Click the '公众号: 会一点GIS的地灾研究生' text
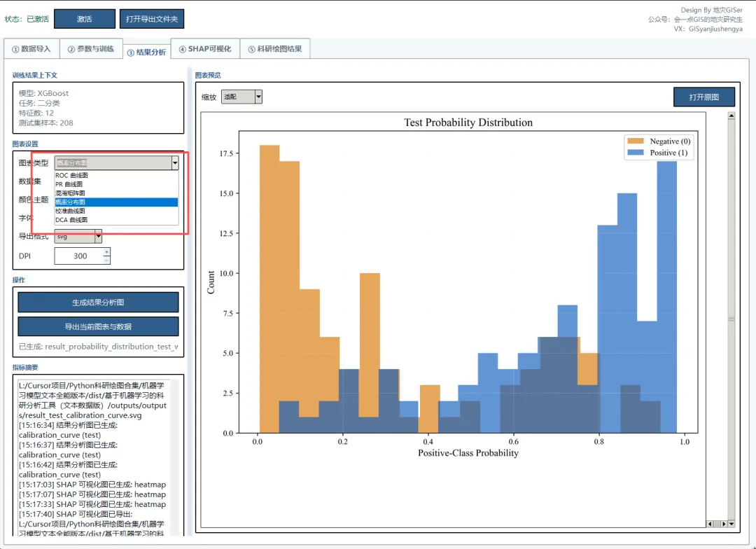 click(x=695, y=20)
